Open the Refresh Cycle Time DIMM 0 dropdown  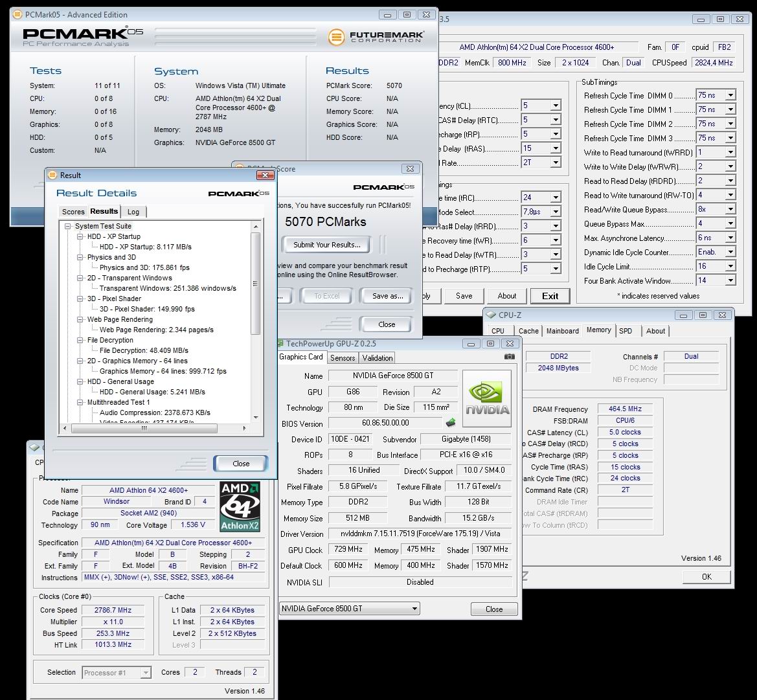(x=730, y=96)
